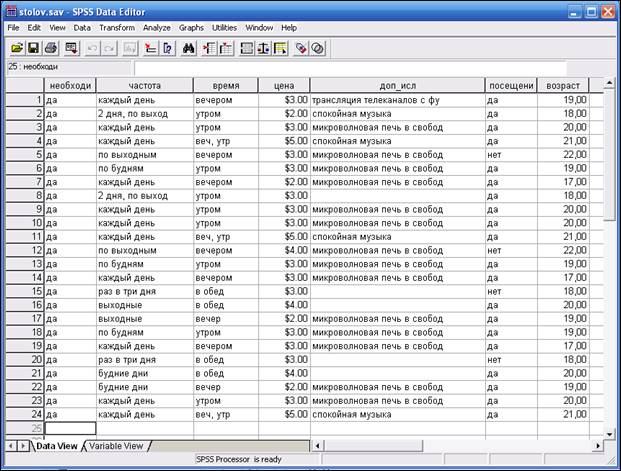Click the Print toolbar icon
This screenshot has height=471, width=621.
(49, 48)
